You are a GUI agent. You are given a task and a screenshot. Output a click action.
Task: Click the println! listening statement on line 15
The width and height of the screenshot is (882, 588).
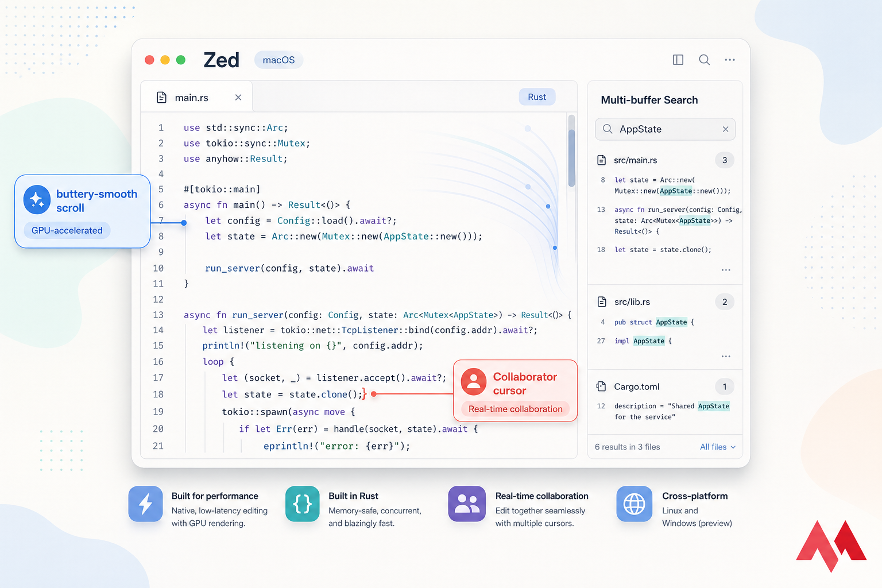click(x=312, y=346)
